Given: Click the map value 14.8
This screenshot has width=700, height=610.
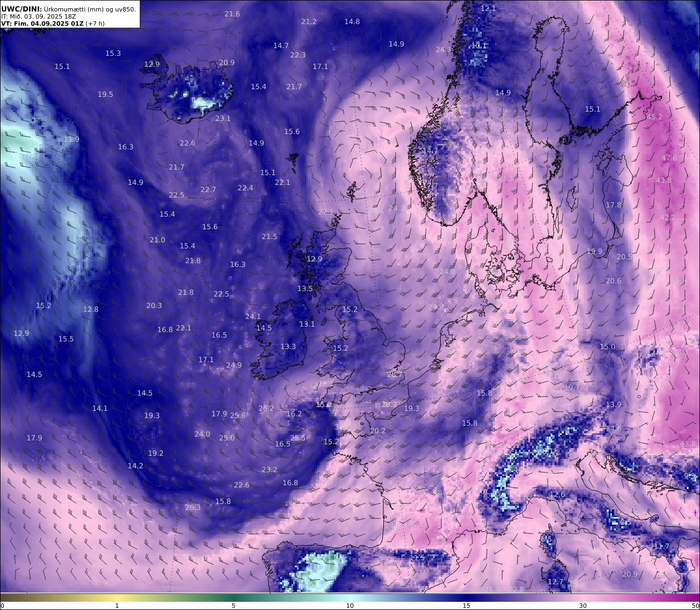Looking at the screenshot, I should pyautogui.click(x=352, y=21).
